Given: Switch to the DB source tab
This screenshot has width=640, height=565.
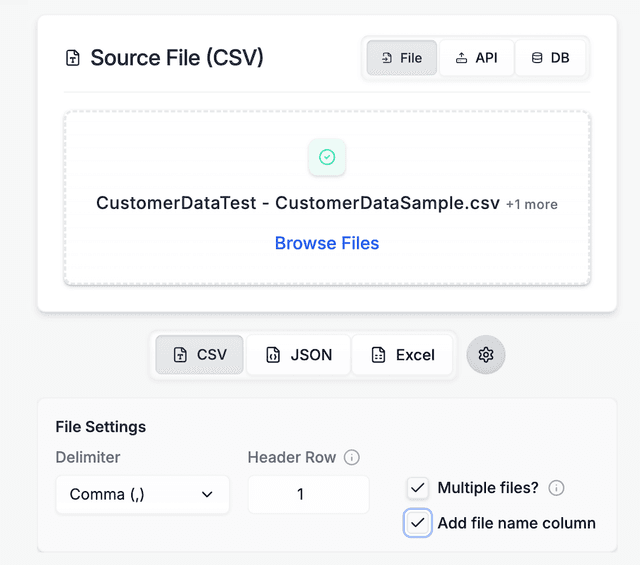Looking at the screenshot, I should point(550,58).
